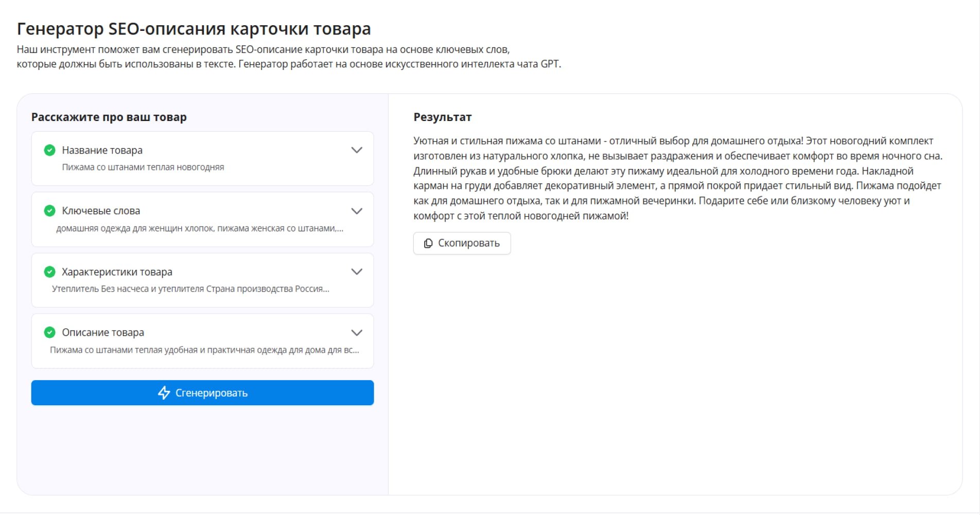Click the green checkmark beside Характеристики товара
The image size is (980, 515).
[50, 272]
